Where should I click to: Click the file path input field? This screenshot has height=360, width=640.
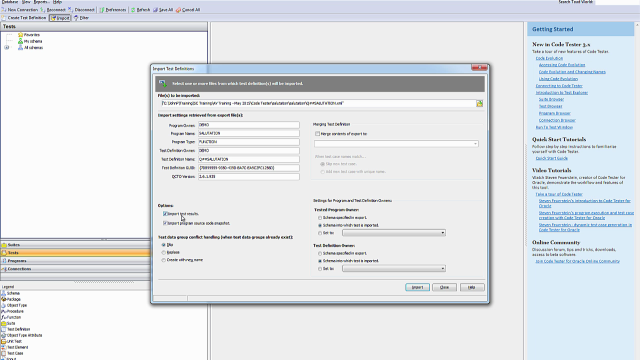[318, 104]
